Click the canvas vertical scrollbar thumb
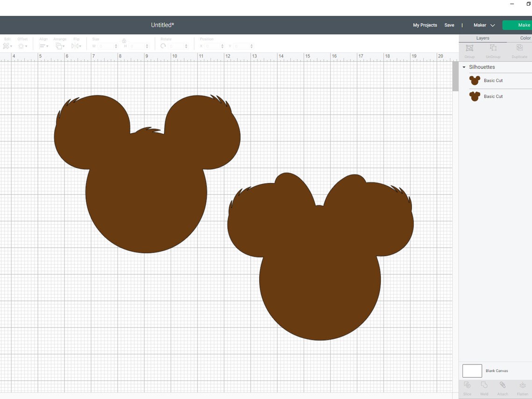The height and width of the screenshot is (399, 532). 455,77
